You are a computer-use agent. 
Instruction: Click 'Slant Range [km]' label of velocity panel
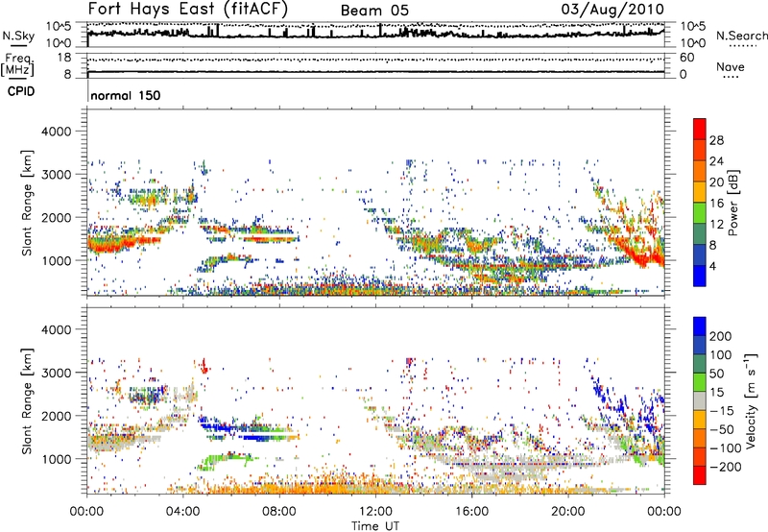point(27,400)
